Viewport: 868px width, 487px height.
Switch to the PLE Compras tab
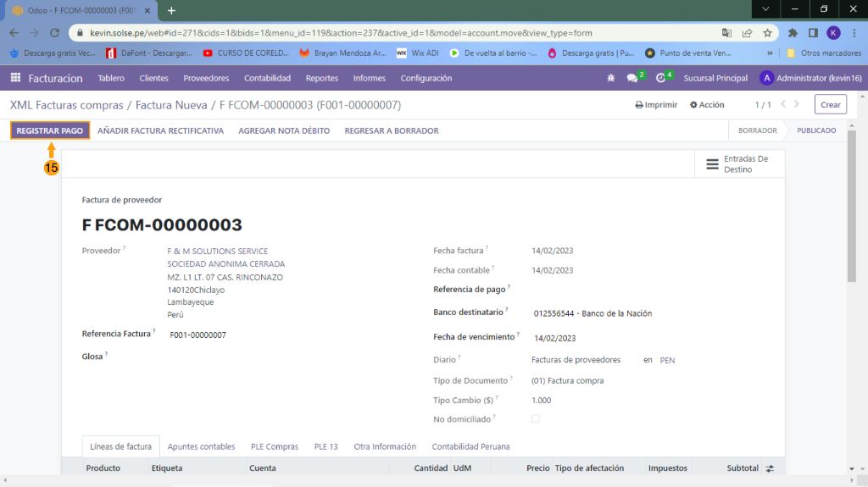[275, 446]
